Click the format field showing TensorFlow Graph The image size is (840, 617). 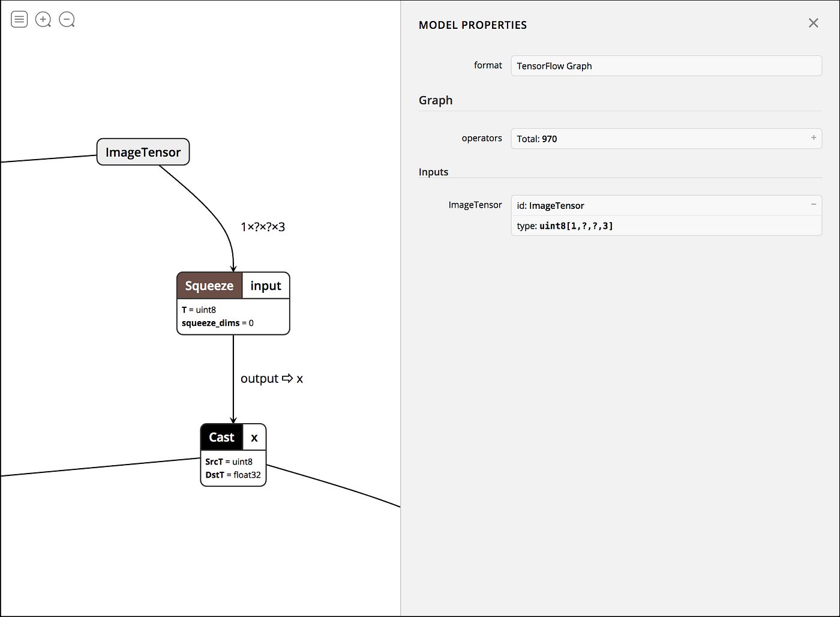point(666,65)
